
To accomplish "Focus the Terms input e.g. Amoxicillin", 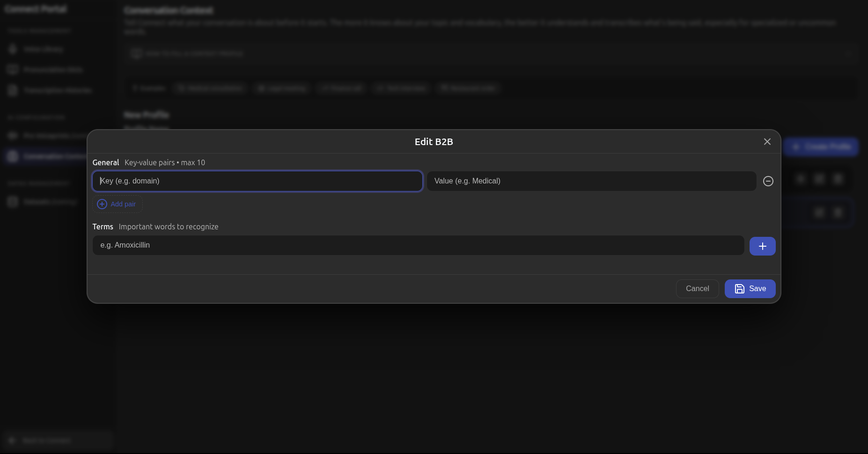I will point(418,245).
